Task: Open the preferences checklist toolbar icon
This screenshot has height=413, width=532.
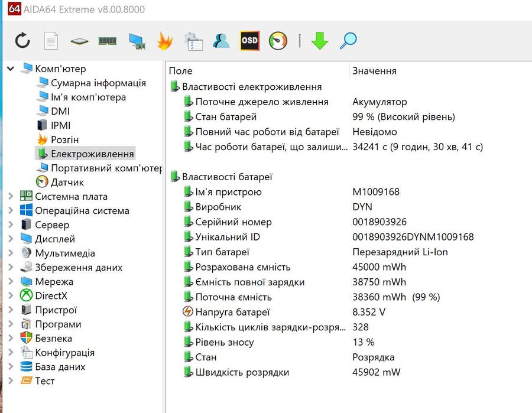Action: (193, 41)
